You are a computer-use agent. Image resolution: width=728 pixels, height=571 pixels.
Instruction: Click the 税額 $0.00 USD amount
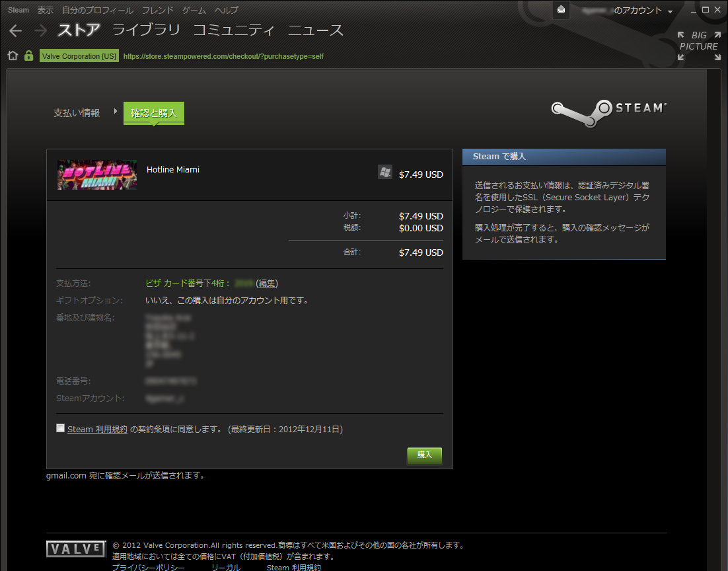click(x=421, y=228)
